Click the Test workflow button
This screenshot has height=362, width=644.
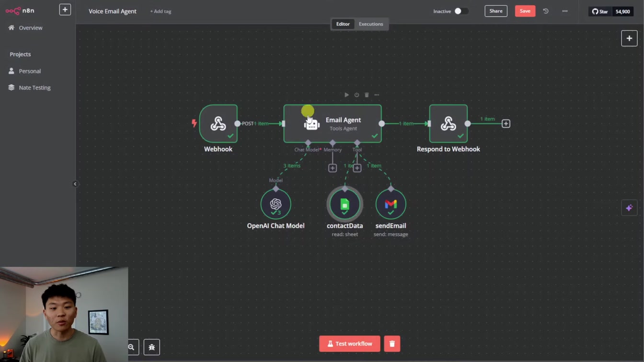[x=349, y=344]
